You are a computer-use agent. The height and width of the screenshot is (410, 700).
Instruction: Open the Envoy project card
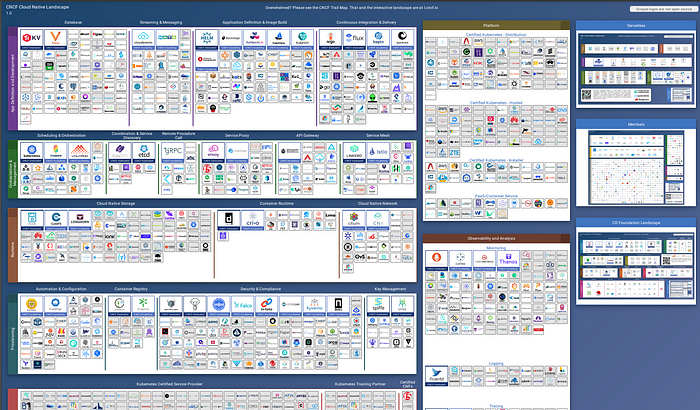[x=213, y=152]
